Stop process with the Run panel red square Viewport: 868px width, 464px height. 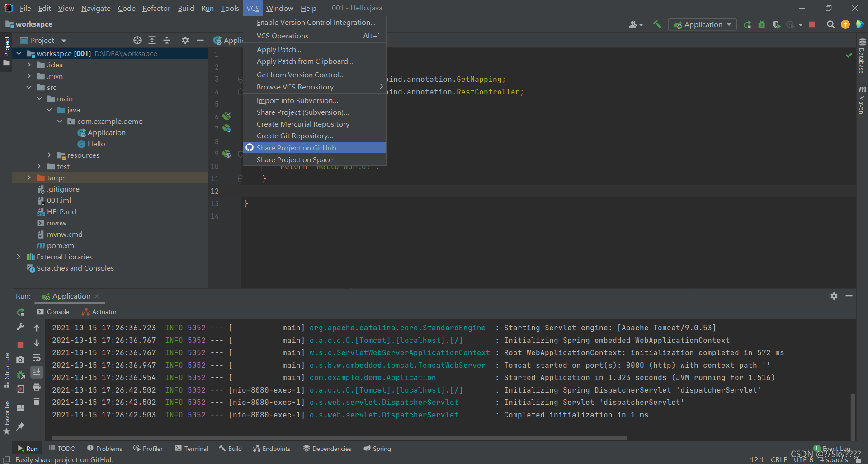20,345
